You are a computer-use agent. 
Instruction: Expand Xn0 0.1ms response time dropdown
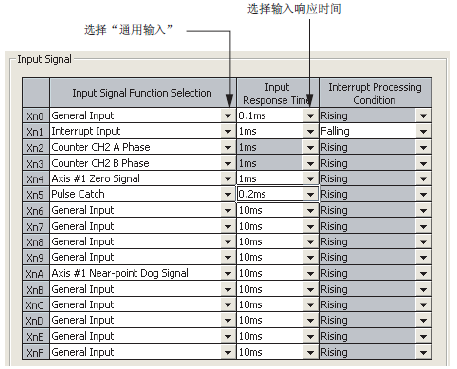click(310, 116)
